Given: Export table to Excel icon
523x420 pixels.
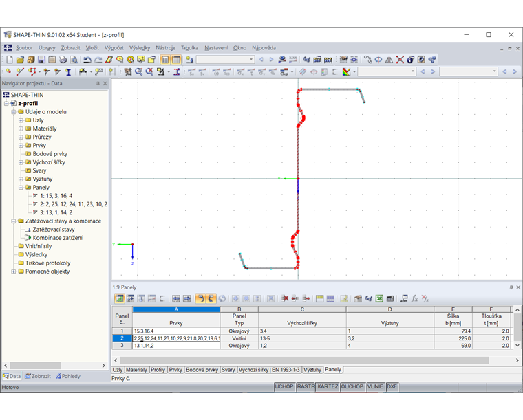Looking at the screenshot, I should (379, 298).
